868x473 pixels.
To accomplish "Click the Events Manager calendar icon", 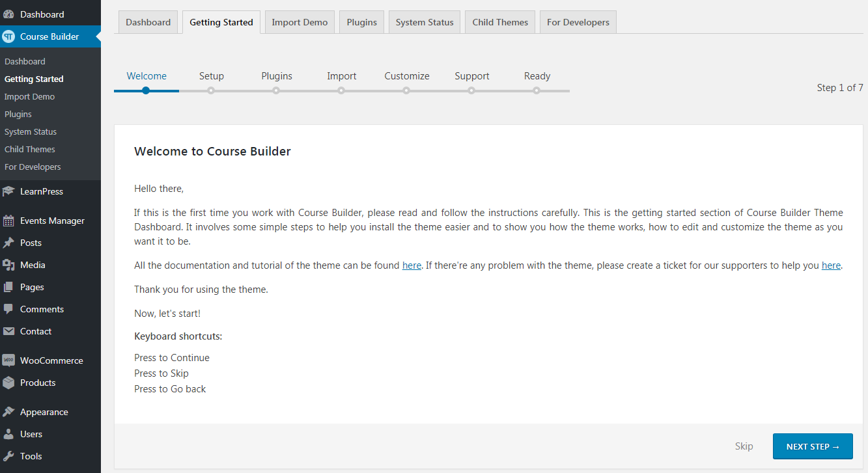I will (8, 221).
